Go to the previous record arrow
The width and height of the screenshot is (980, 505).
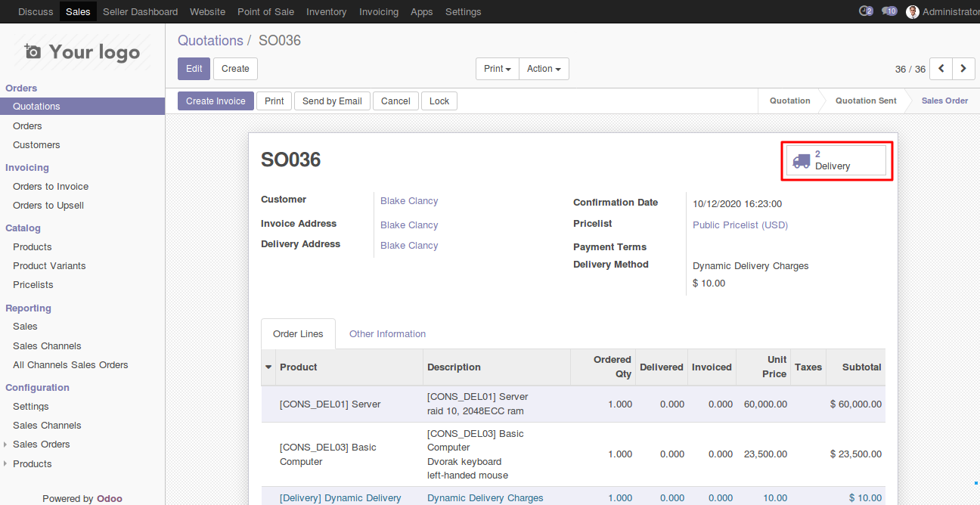pos(941,69)
